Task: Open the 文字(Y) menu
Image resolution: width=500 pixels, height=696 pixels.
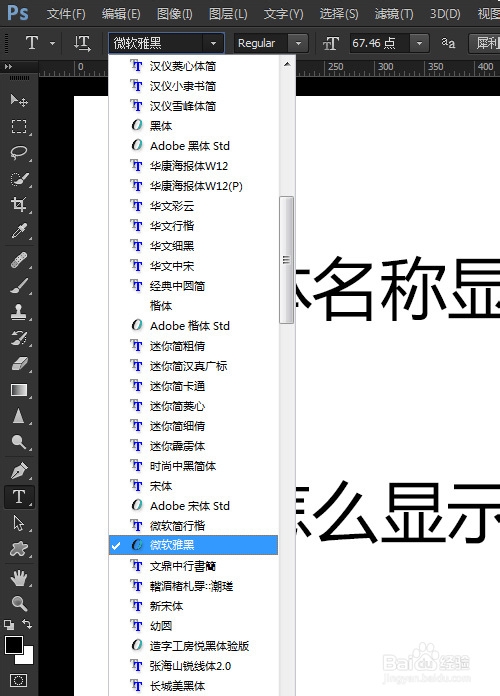Action: [x=283, y=14]
